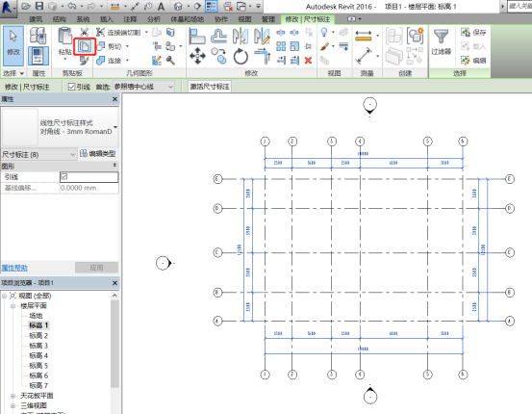Open the 首选 参照墙中心线 dropdown
Viewport: 532px width, 414px height.
tap(144, 87)
